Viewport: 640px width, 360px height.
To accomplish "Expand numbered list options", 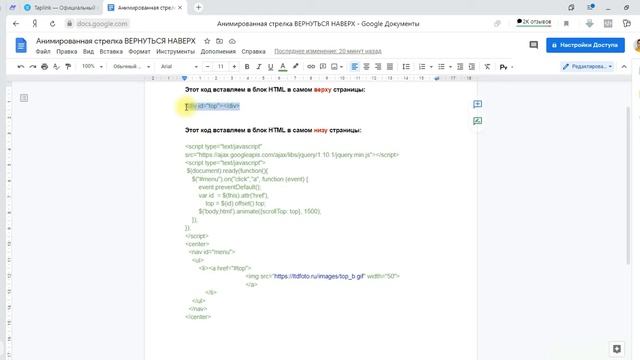I will (431, 67).
